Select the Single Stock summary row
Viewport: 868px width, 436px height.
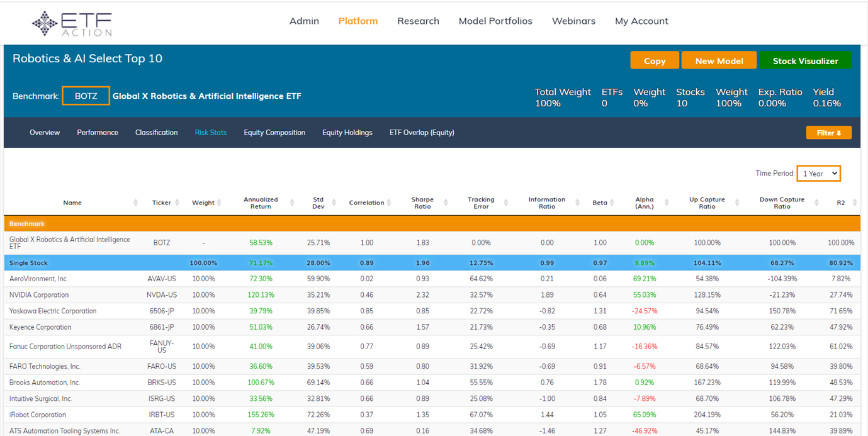432,263
